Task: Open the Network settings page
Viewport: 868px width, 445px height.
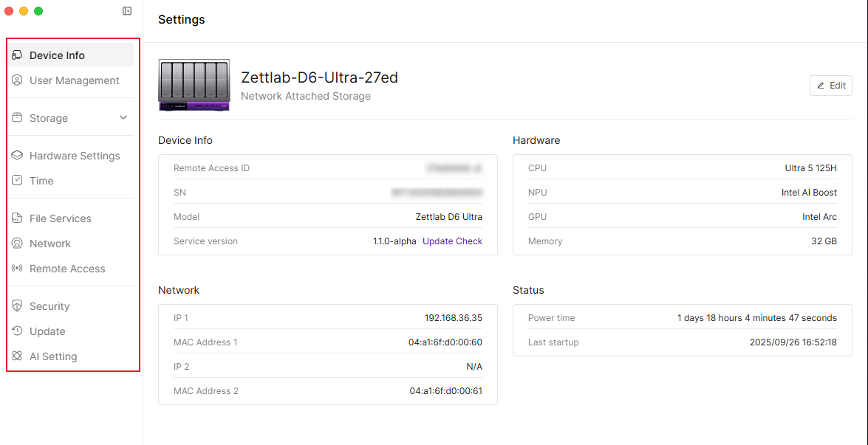Action: [50, 244]
